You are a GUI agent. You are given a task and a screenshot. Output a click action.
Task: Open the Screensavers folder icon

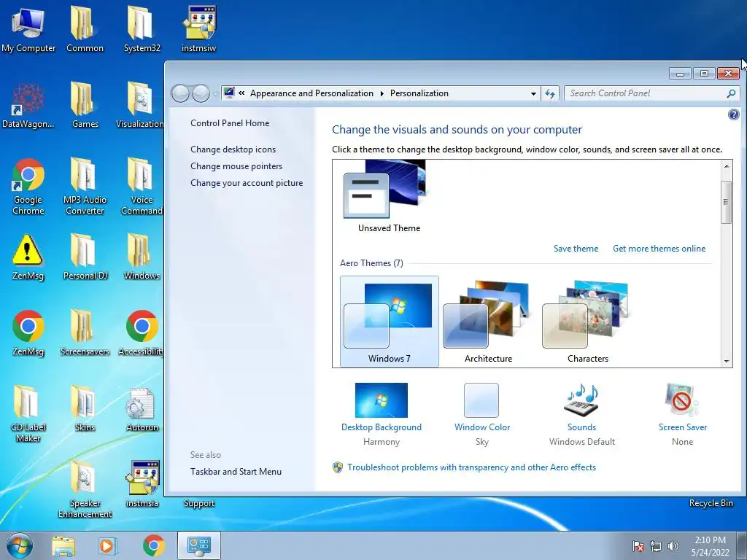[x=85, y=332]
